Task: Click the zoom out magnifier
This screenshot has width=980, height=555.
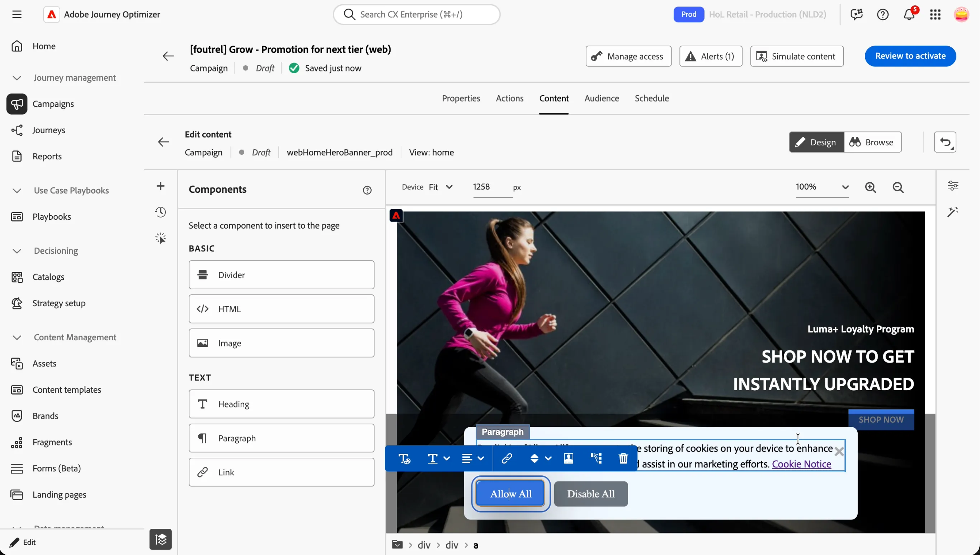Action: pos(898,187)
